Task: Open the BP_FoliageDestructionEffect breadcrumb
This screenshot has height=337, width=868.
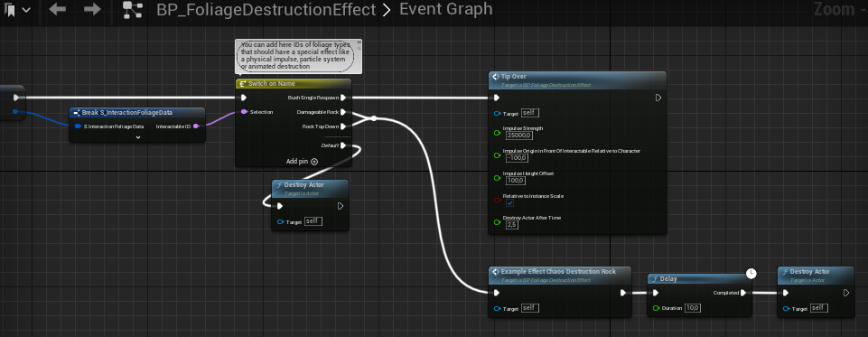Action: (266, 9)
